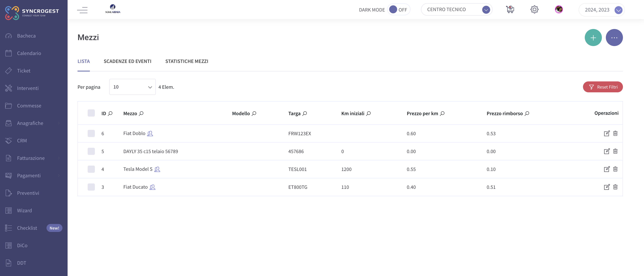Search by Targa column magnifier

305,113
